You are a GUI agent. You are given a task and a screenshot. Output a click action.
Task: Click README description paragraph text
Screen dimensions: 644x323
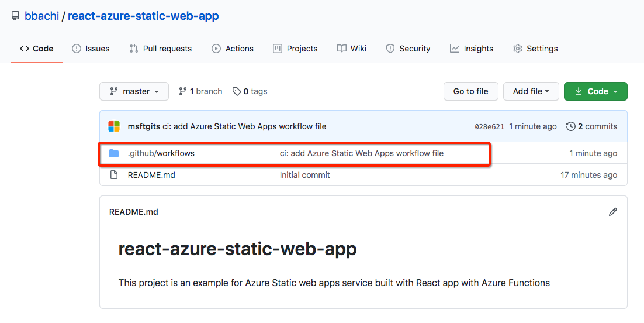[334, 283]
